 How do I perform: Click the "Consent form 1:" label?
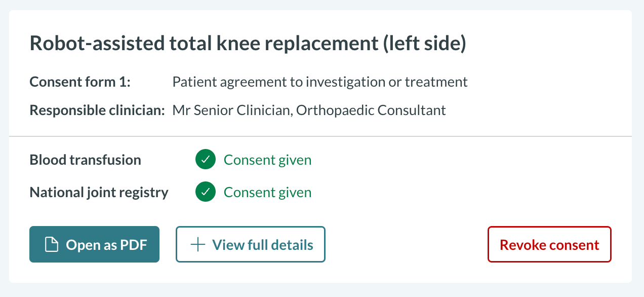[x=80, y=82]
